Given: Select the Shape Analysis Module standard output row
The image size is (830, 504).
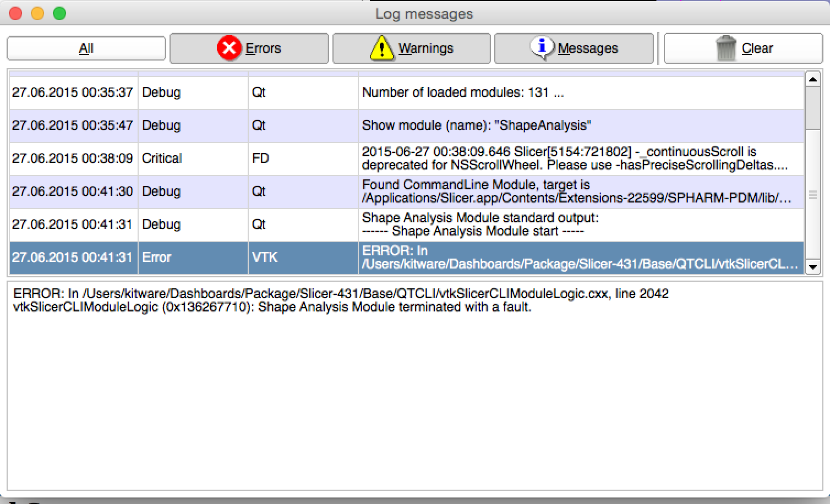Looking at the screenshot, I should (406, 224).
